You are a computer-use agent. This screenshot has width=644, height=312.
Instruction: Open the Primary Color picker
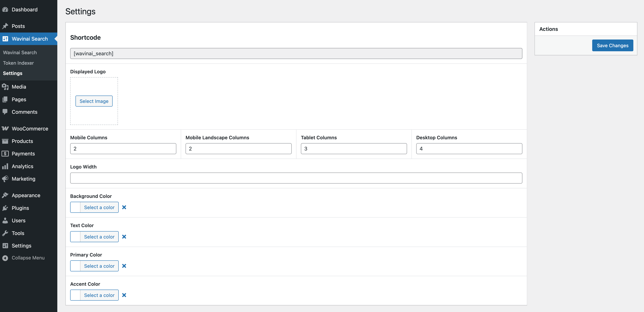pyautogui.click(x=94, y=266)
